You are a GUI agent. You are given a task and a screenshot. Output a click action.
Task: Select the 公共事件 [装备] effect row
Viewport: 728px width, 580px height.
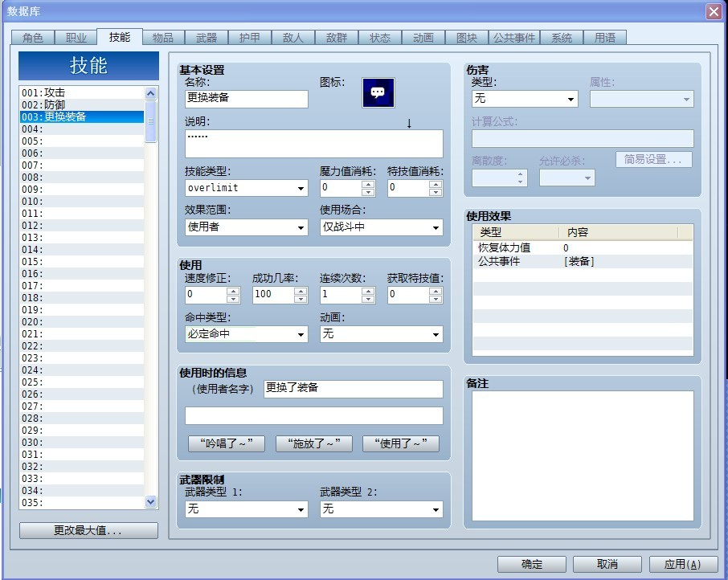pyautogui.click(x=583, y=261)
